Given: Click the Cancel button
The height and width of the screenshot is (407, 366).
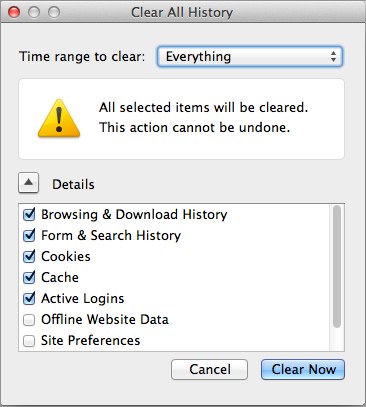Looking at the screenshot, I should [209, 369].
